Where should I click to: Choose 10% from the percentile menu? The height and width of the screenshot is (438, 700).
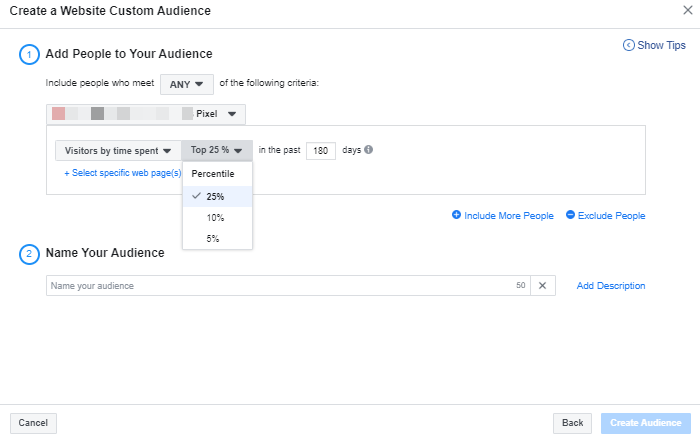coord(216,217)
